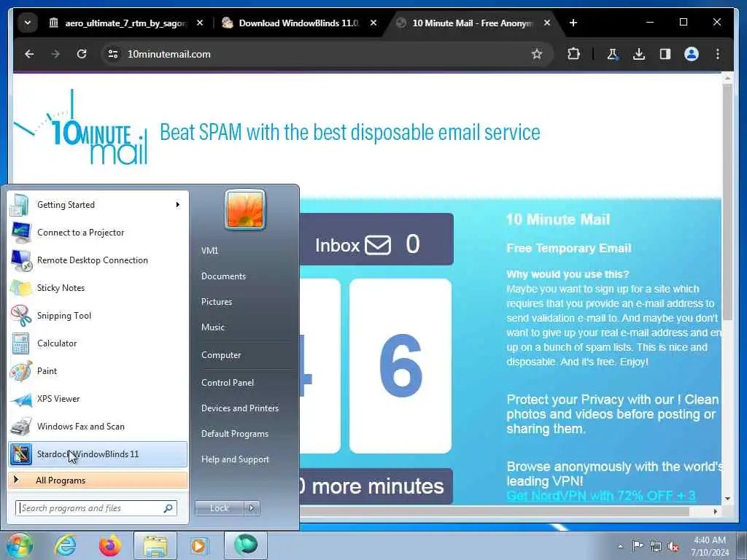Viewport: 747px width, 560px height.
Task: Open Pictures library
Action: pos(217,302)
